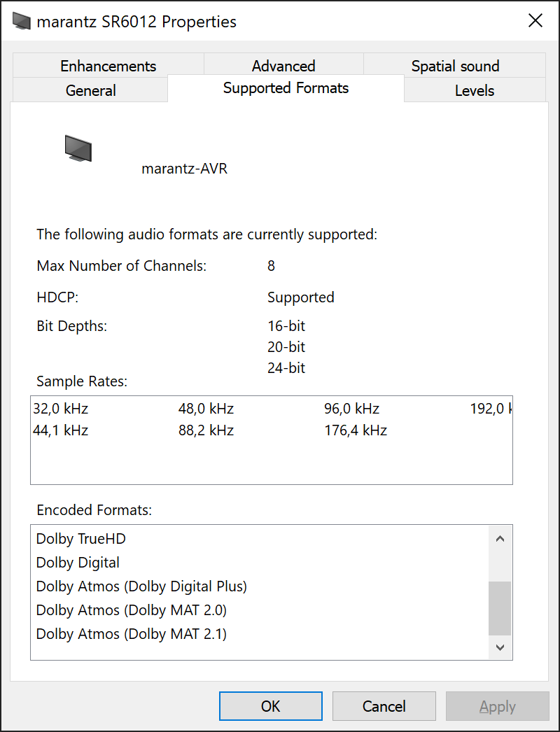Image resolution: width=560 pixels, height=732 pixels.
Task: Click the OK button
Action: pos(271,706)
